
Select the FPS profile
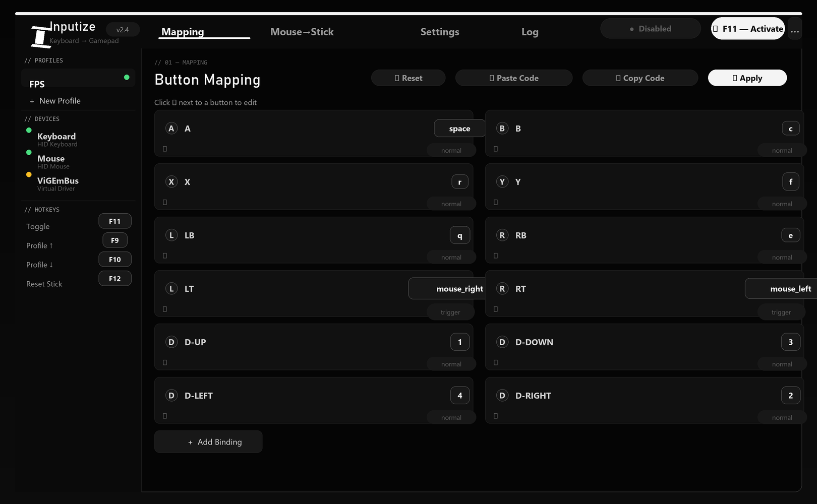[x=78, y=79]
